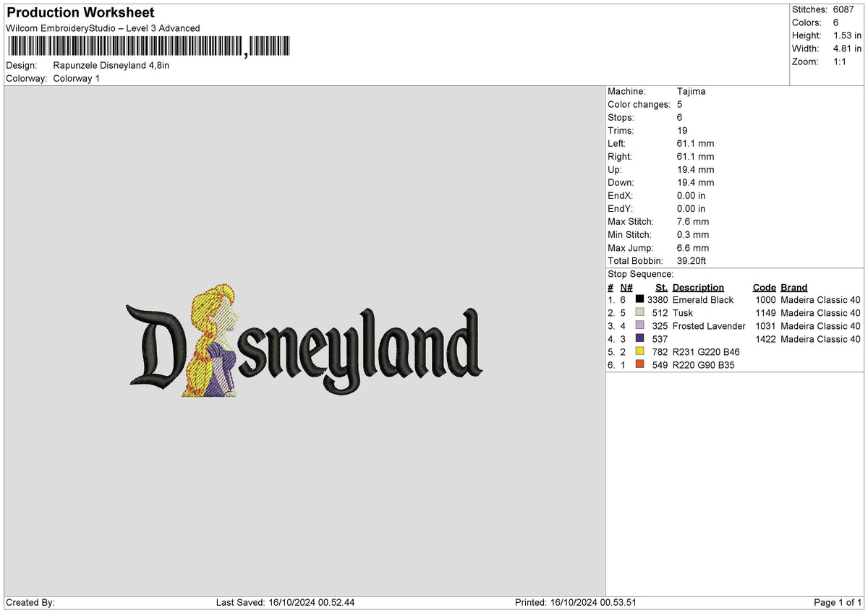Click the Up value 19.4 mm
Screen dimensions: 868x613
[695, 169]
